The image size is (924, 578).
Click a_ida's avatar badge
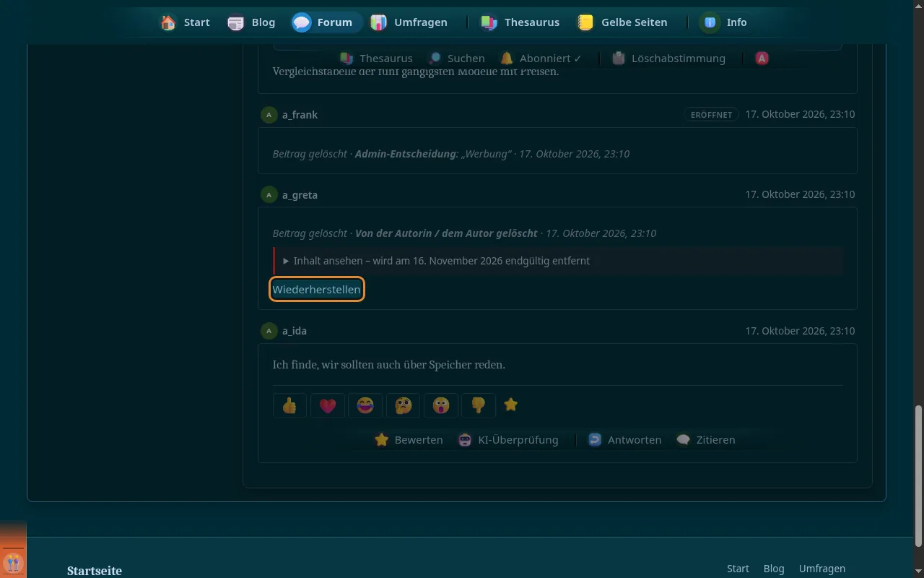[x=269, y=331]
